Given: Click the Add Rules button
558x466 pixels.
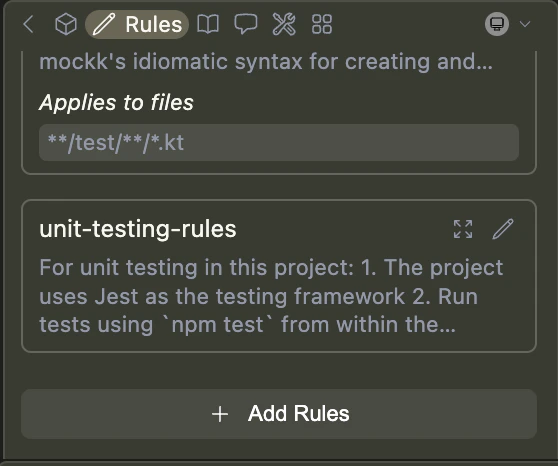Looking at the screenshot, I should [x=279, y=414].
